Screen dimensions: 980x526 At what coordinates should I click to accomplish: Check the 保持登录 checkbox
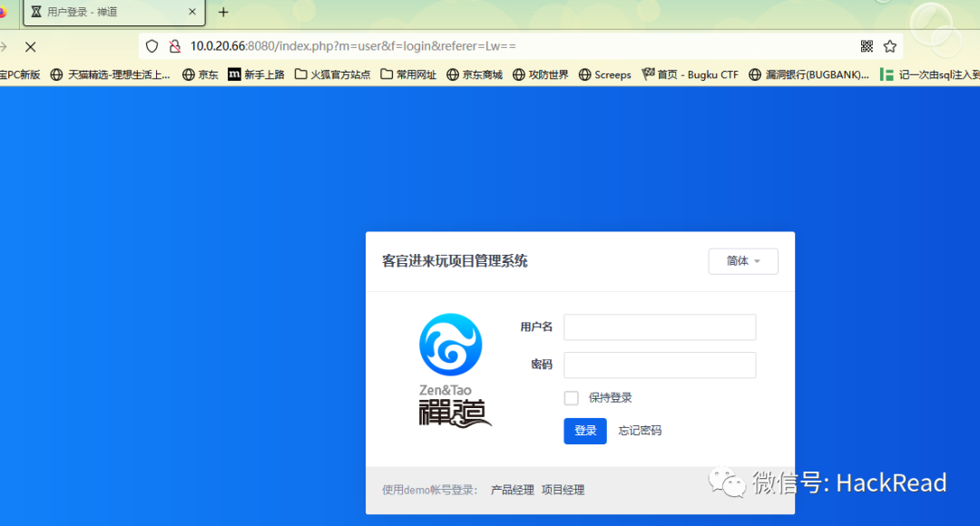pyautogui.click(x=572, y=398)
